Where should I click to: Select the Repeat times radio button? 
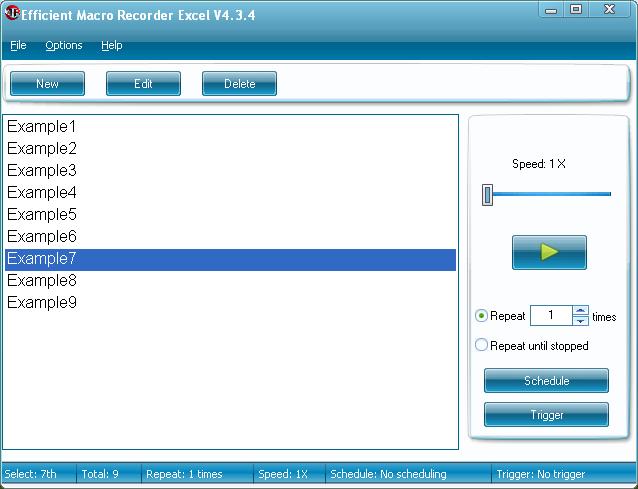pyautogui.click(x=481, y=316)
